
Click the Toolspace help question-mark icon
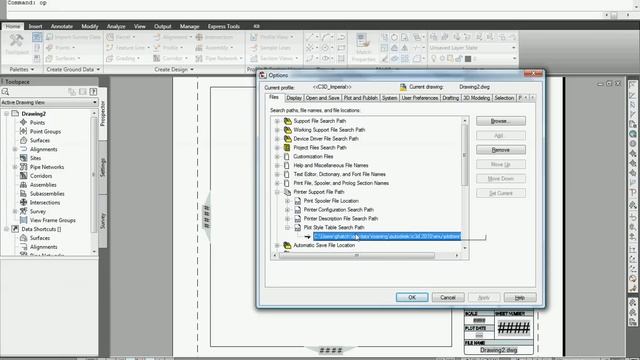[x=93, y=91]
